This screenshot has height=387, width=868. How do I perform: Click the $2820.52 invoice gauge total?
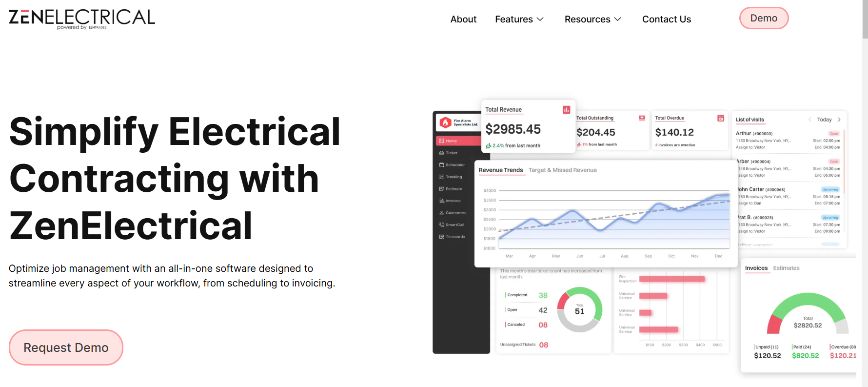pyautogui.click(x=808, y=326)
